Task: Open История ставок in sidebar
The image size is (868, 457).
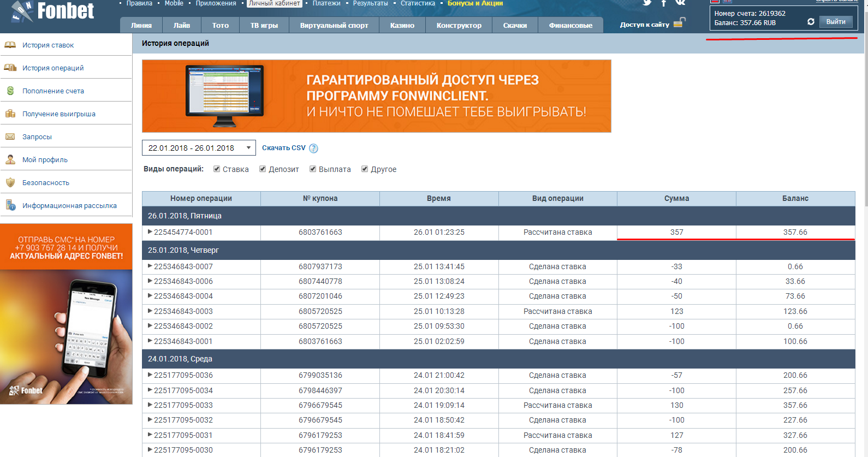Action: pos(48,45)
